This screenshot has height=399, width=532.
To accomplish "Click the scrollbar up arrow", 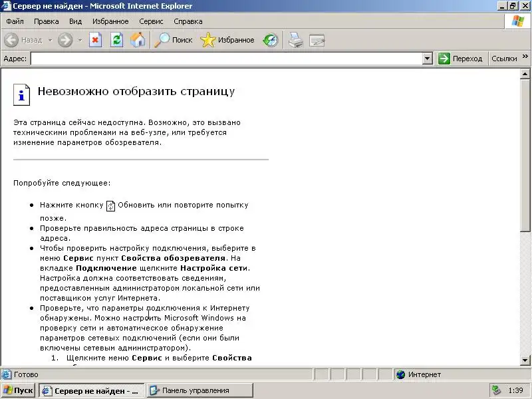I will 525,74.
